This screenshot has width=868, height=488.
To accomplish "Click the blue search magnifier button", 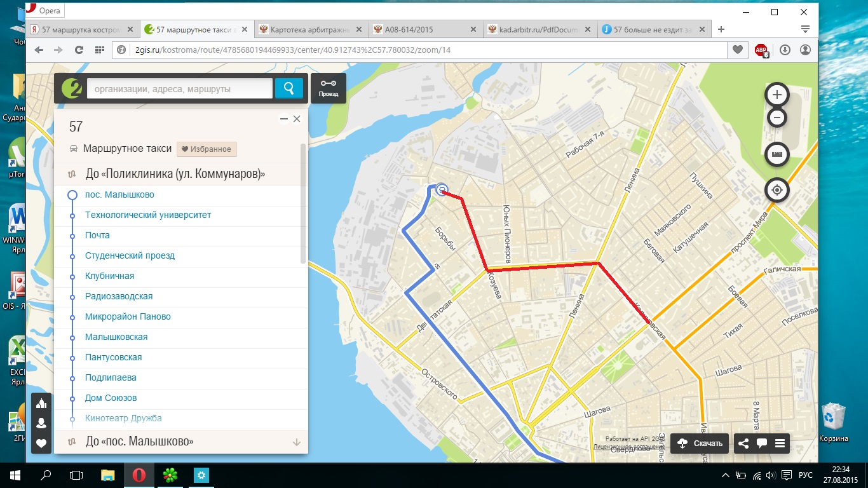I will pos(289,88).
